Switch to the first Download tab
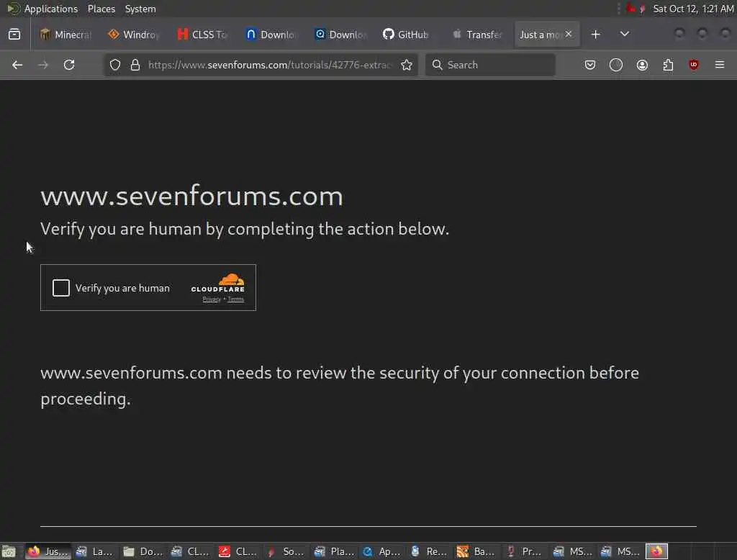Screen dimensions: 737x560 pos(271,35)
